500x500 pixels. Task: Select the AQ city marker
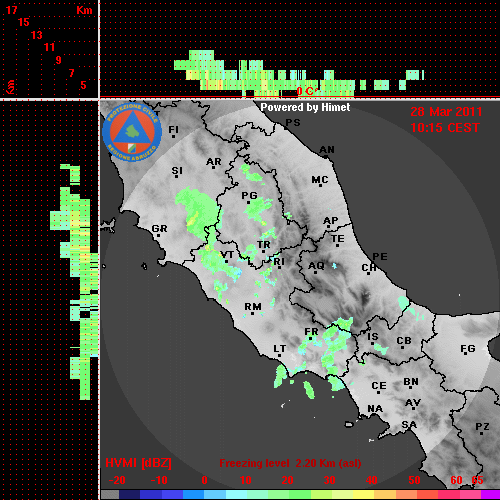point(315,272)
